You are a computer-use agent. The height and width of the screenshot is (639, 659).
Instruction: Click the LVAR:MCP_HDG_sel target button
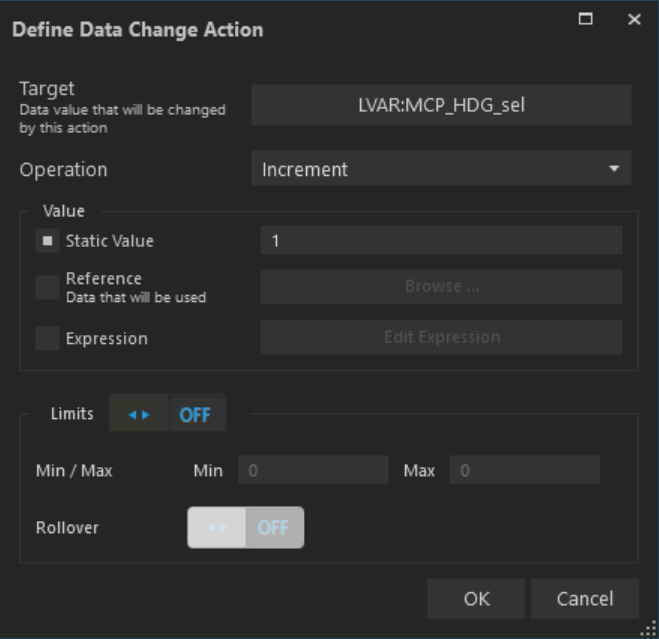[441, 105]
